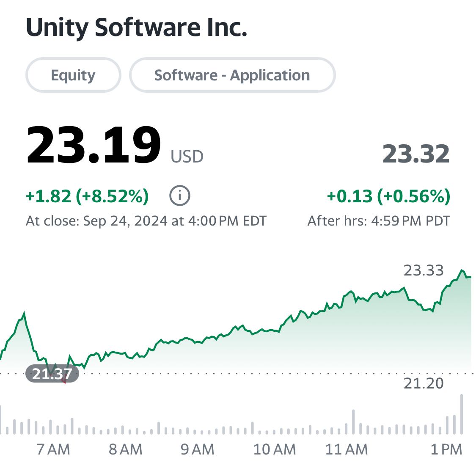
Task: Click the early morning price peak on chart
Action: coord(24,312)
